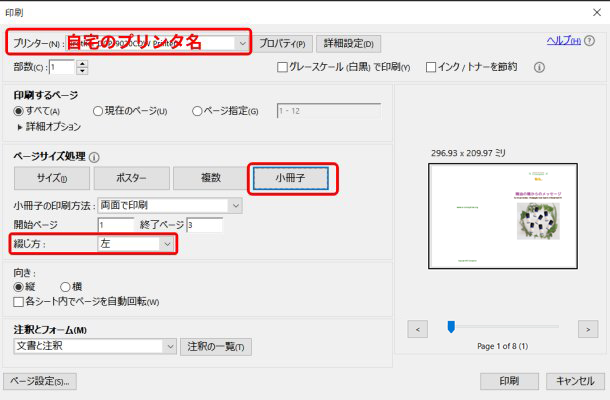Select the 小冊子 page sizing option

290,178
